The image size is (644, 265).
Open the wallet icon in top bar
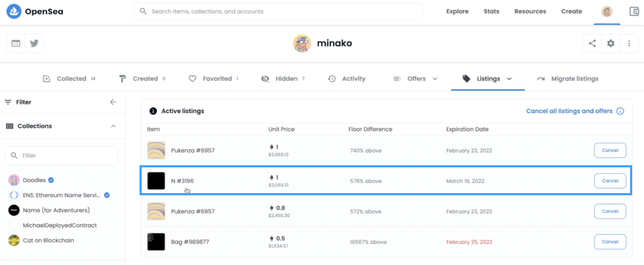pyautogui.click(x=634, y=11)
